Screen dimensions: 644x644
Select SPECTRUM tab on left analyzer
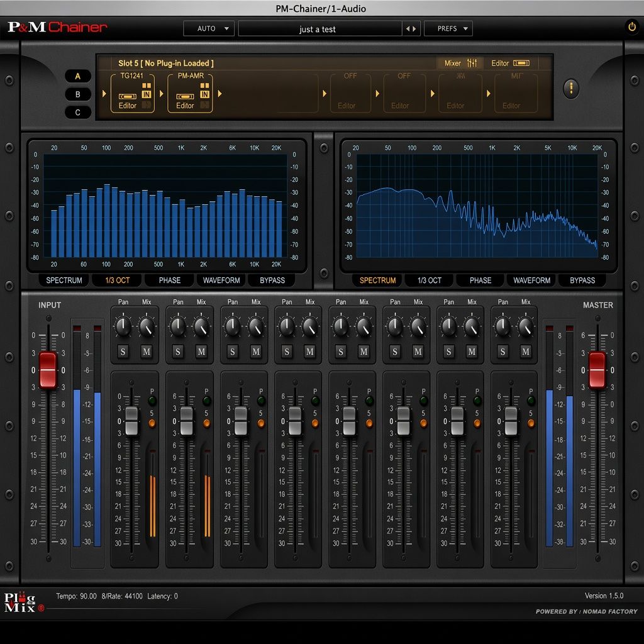point(64,280)
